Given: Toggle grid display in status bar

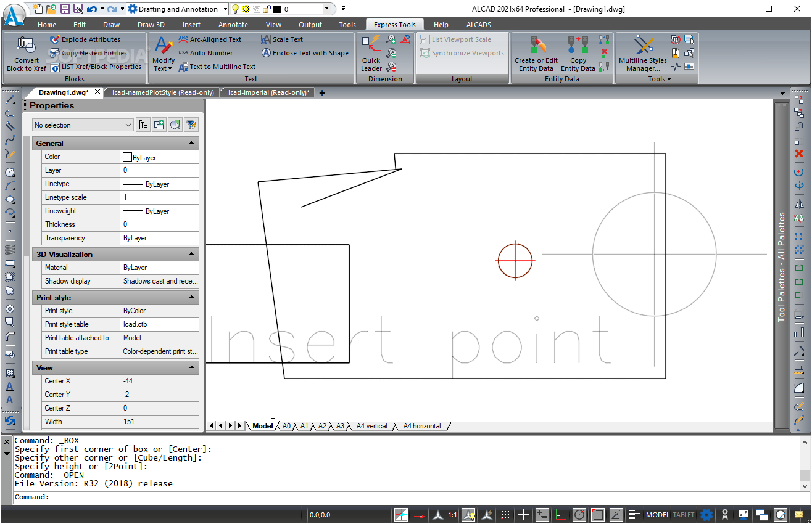Looking at the screenshot, I should point(523,515).
